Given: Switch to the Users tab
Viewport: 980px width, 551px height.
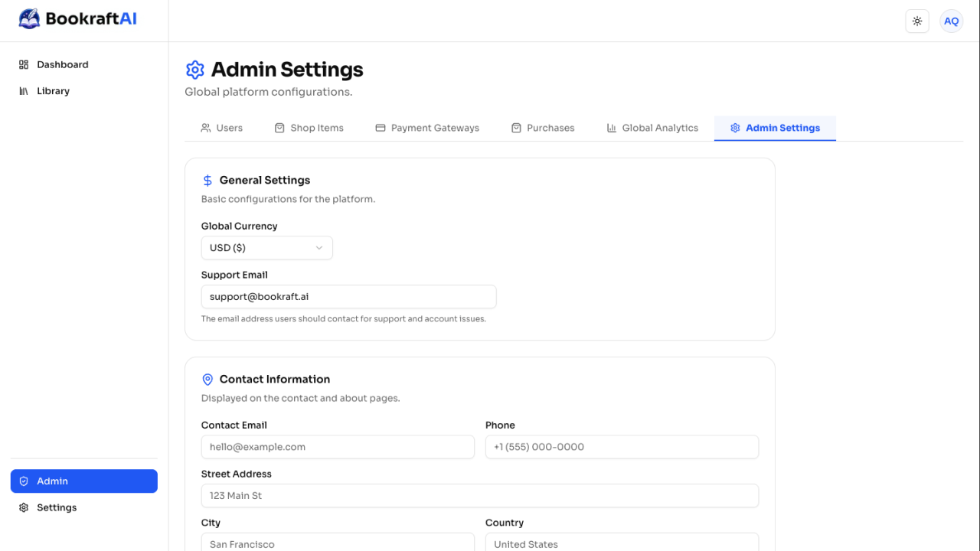Looking at the screenshot, I should (x=221, y=128).
